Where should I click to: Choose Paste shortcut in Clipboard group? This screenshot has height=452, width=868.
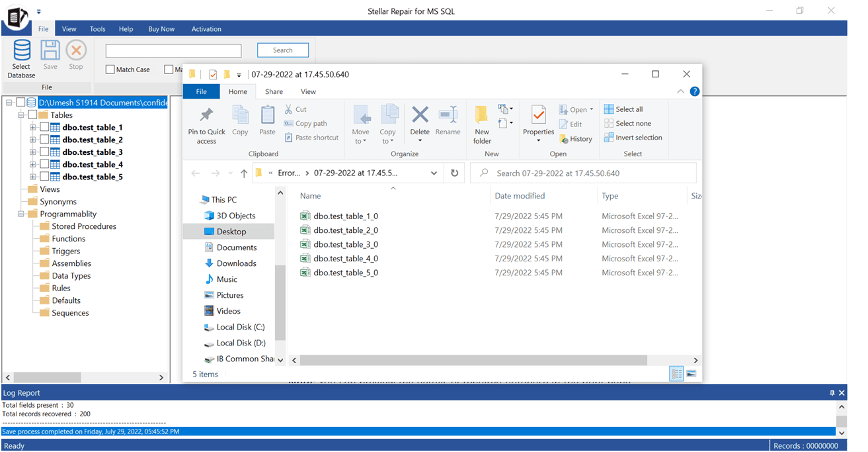(x=311, y=138)
